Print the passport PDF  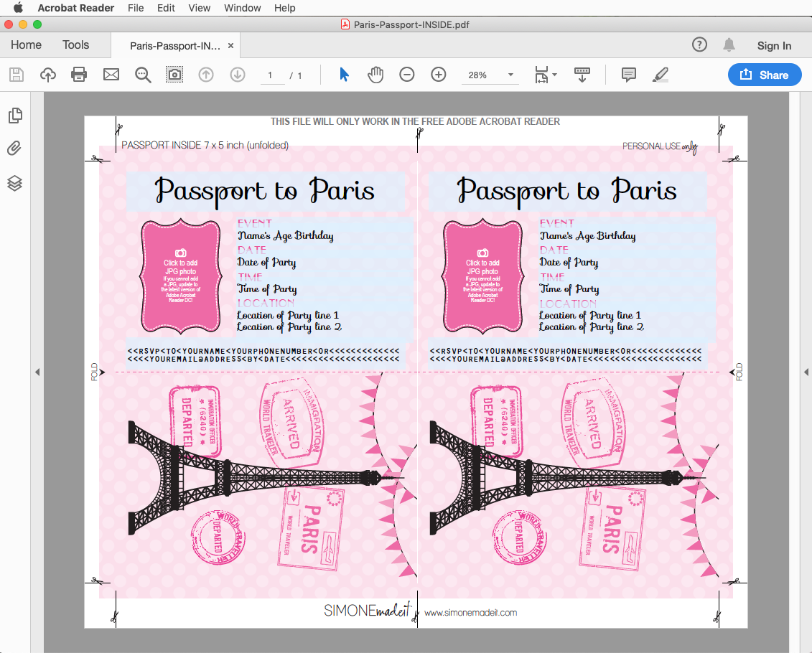(x=80, y=74)
